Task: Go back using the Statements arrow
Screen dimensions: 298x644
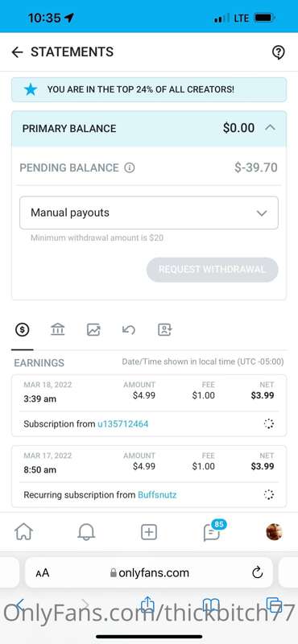Action: point(17,52)
